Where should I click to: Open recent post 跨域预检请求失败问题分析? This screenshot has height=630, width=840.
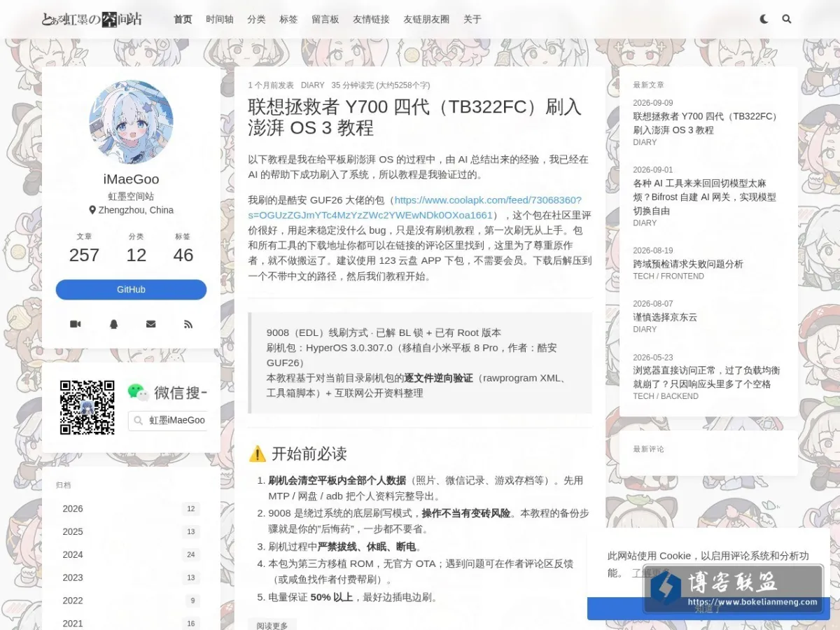pos(688,264)
